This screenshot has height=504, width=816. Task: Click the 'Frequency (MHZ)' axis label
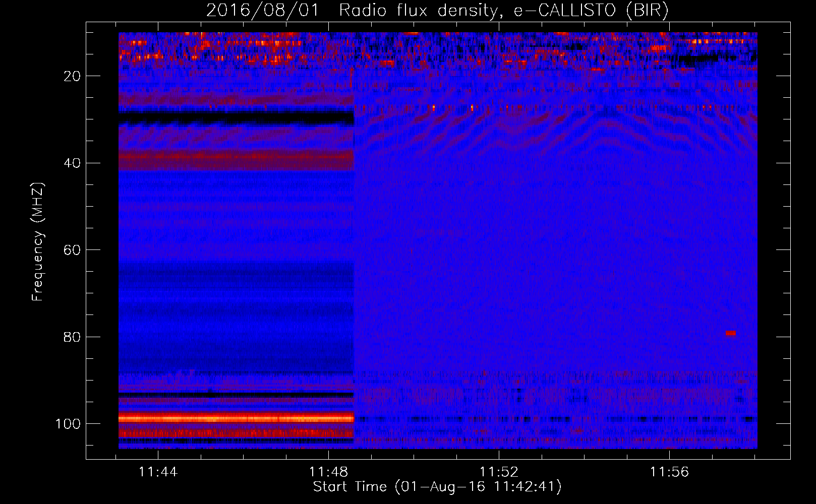coord(38,242)
